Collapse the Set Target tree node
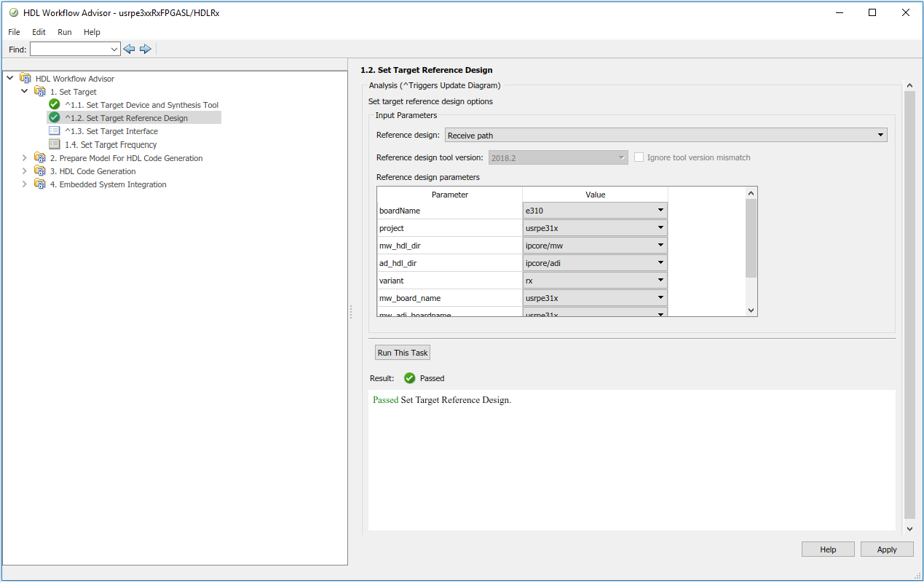This screenshot has width=924, height=583. pyautogui.click(x=25, y=92)
